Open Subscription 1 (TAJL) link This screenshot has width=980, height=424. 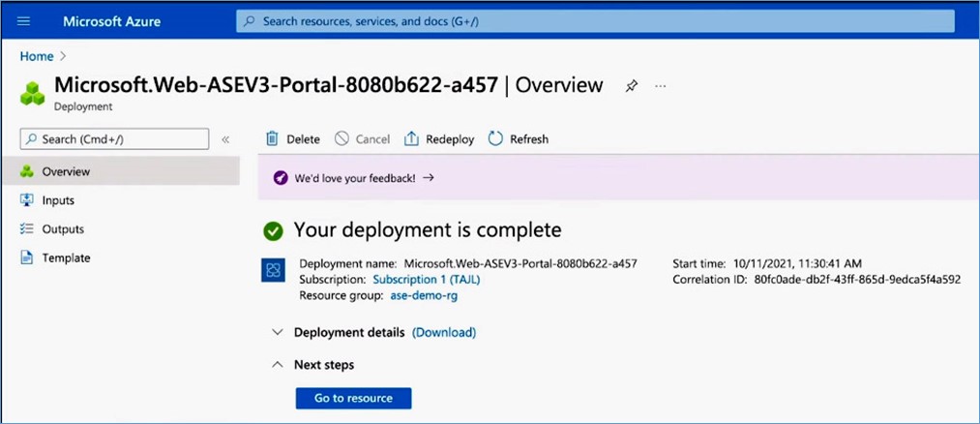click(x=427, y=280)
